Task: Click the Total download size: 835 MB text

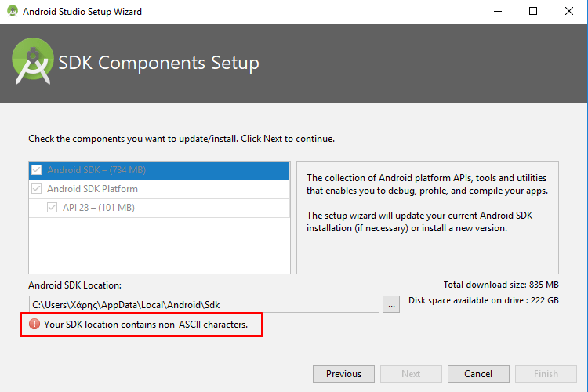Action: pos(501,285)
